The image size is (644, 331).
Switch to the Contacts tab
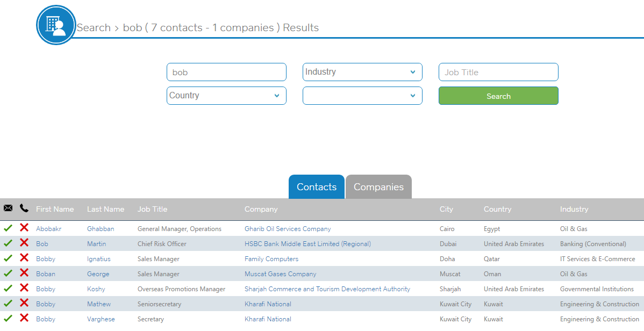tap(317, 187)
